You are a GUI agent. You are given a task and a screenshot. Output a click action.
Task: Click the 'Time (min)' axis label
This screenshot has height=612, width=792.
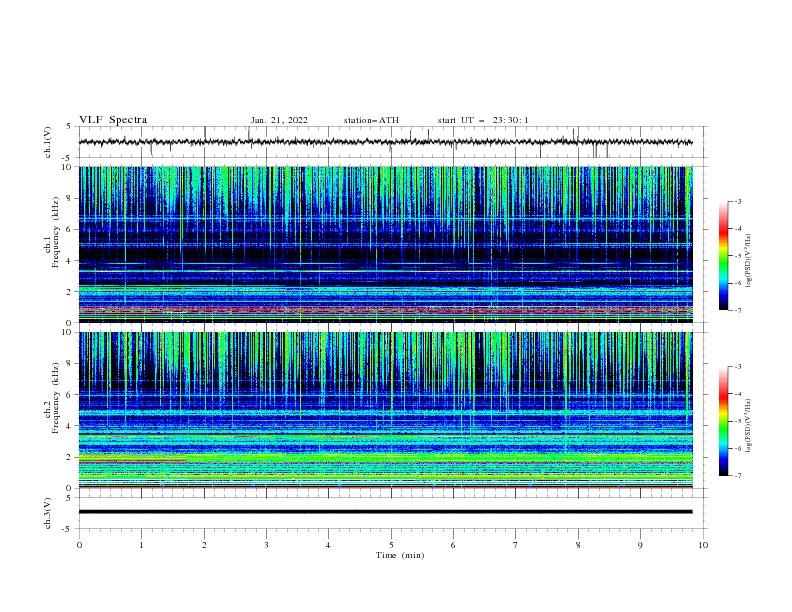[400, 555]
